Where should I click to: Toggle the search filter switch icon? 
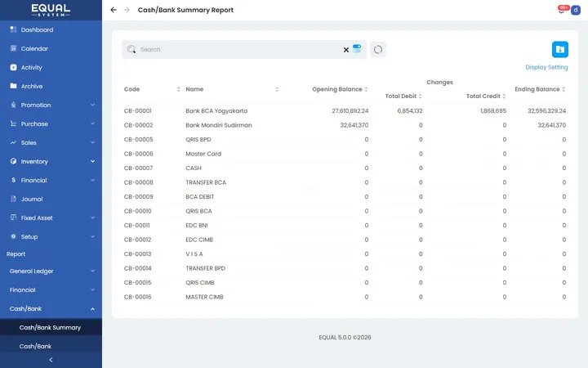357,49
